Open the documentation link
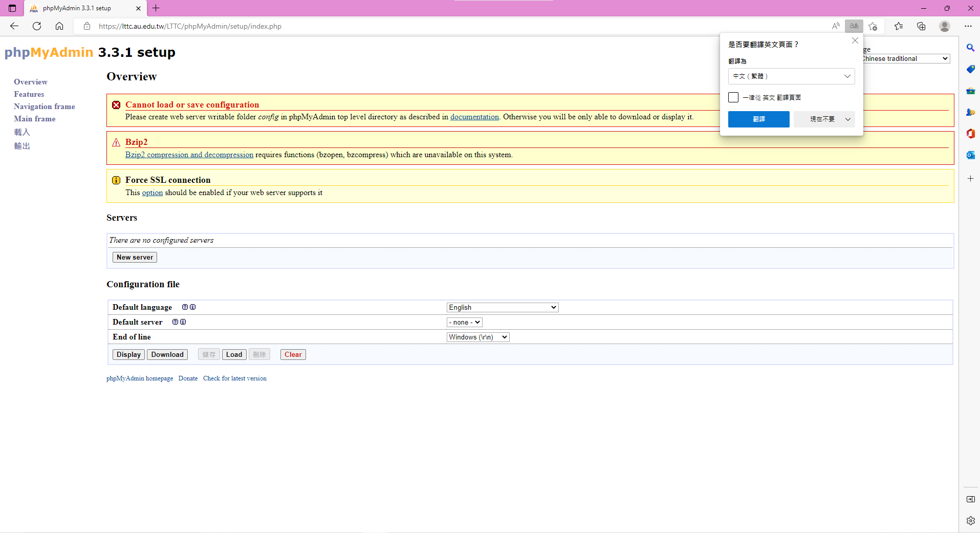Viewport: 980px width, 533px height. 474,117
